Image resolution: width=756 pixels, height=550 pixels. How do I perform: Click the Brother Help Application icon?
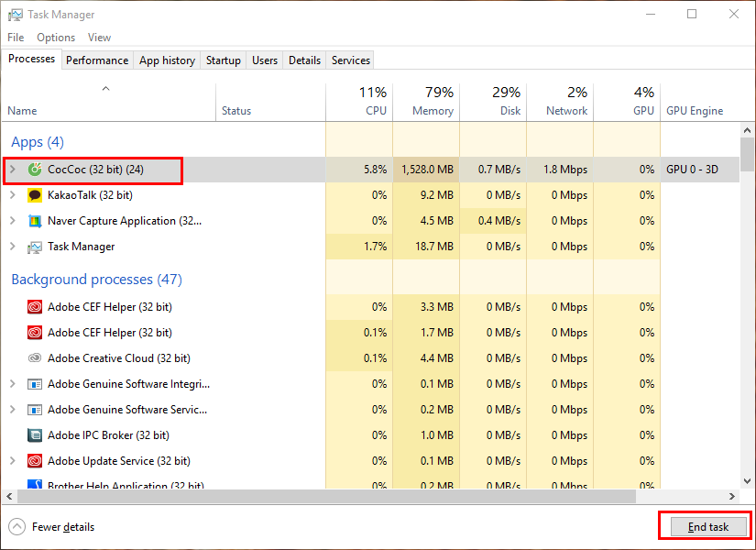(x=34, y=485)
